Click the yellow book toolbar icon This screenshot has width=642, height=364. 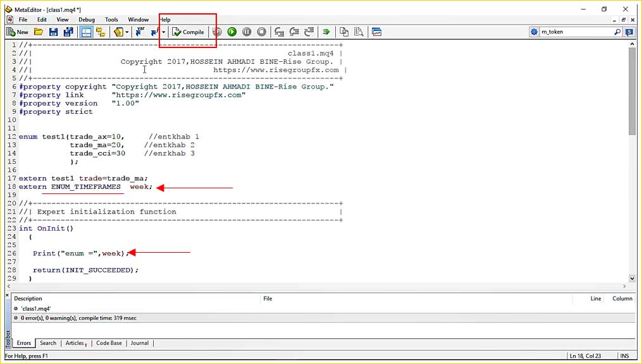pyautogui.click(x=118, y=32)
